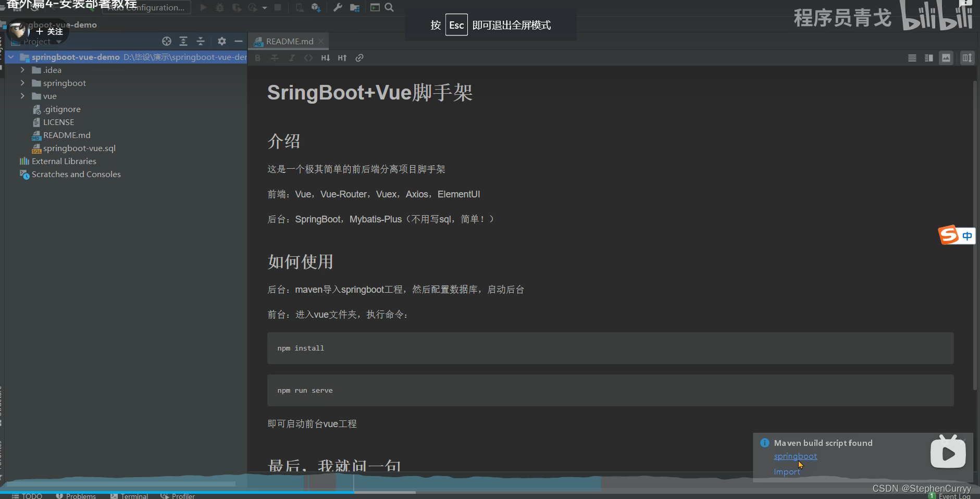Viewport: 980px width, 499px height.
Task: Expand the springboot folder arrow
Action: tap(22, 83)
